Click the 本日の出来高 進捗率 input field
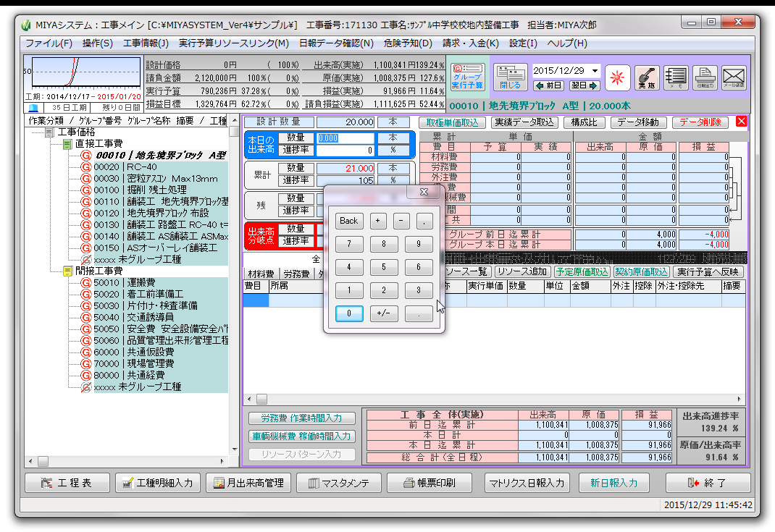The width and height of the screenshot is (775, 532). pos(345,150)
